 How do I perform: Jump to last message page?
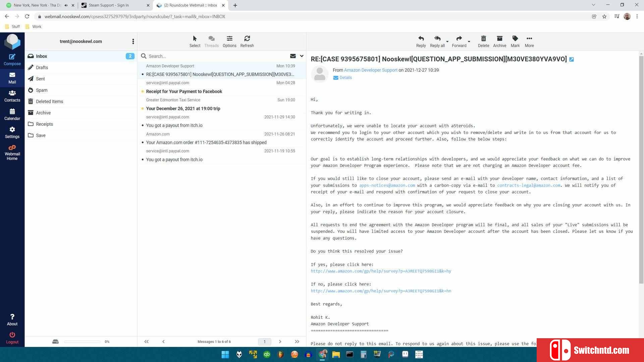coord(297,342)
